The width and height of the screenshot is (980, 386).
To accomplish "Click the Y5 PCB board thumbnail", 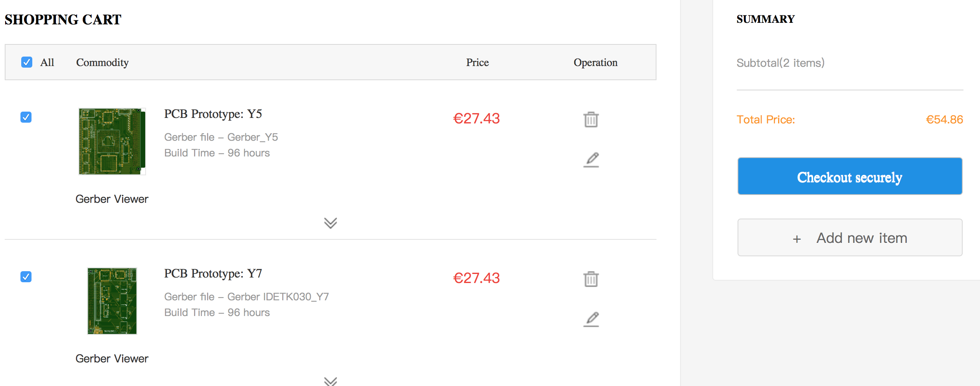I will (112, 142).
